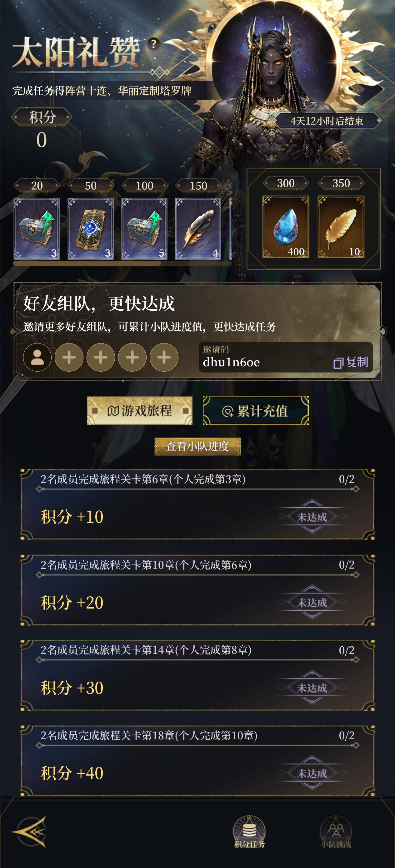Open the 积分任务 bottom tab
The width and height of the screenshot is (395, 868).
click(250, 832)
